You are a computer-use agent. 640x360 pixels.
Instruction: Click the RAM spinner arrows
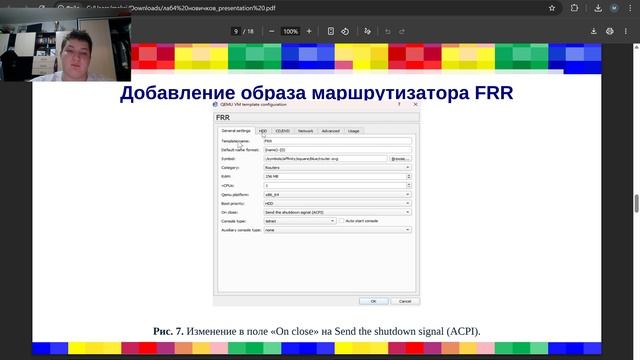pos(409,176)
